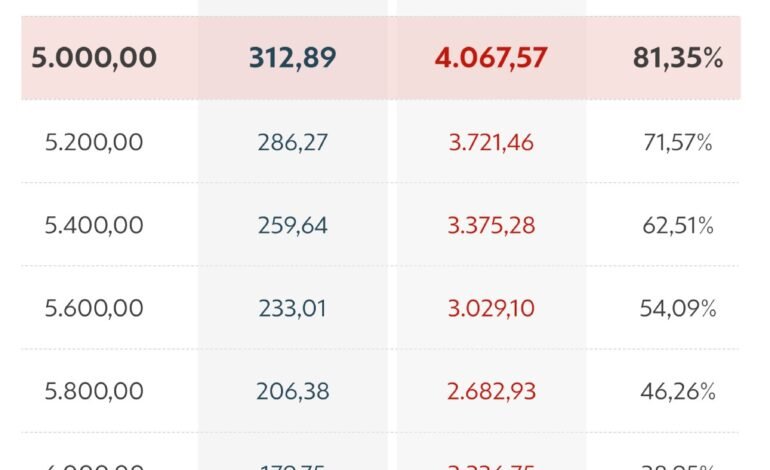
Task: Click the red 3.029,10 figure
Action: point(491,308)
